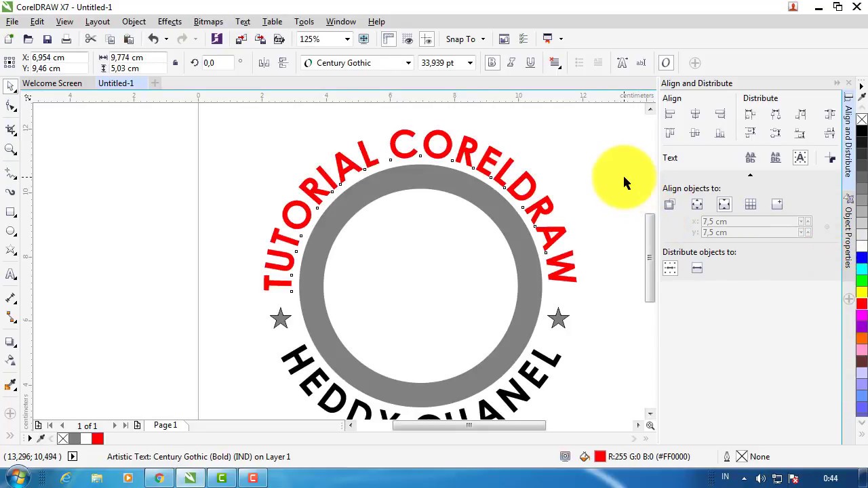868x488 pixels.
Task: Click the Mirror vertically icon
Action: pos(283,63)
